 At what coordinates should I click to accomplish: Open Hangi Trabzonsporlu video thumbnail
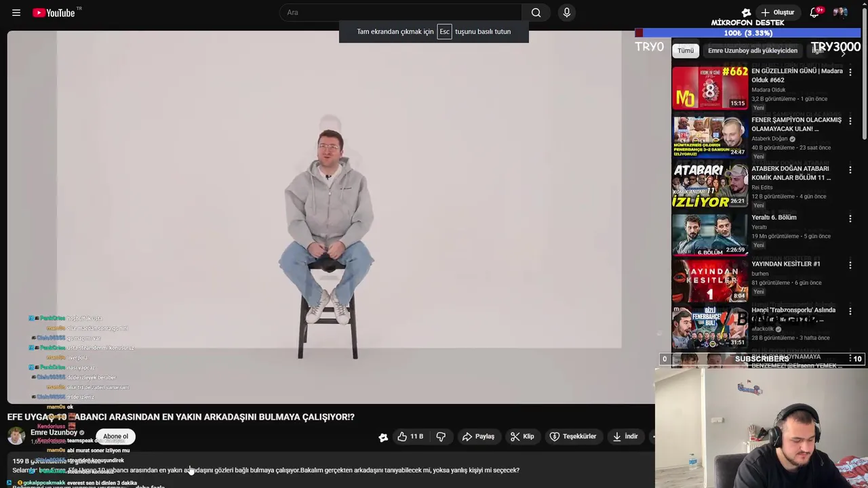point(710,327)
